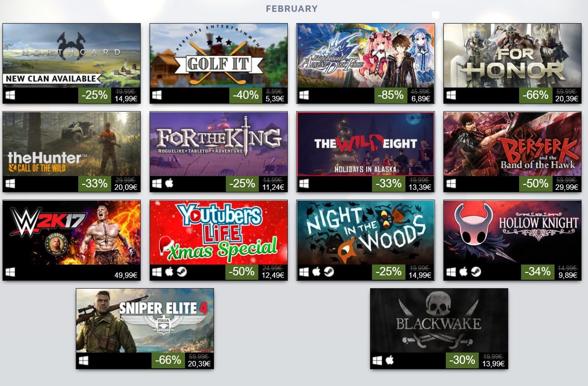Viewport: 588px width, 386px height.
Task: Open theHunter Call of the Wild capsule
Action: (x=72, y=144)
